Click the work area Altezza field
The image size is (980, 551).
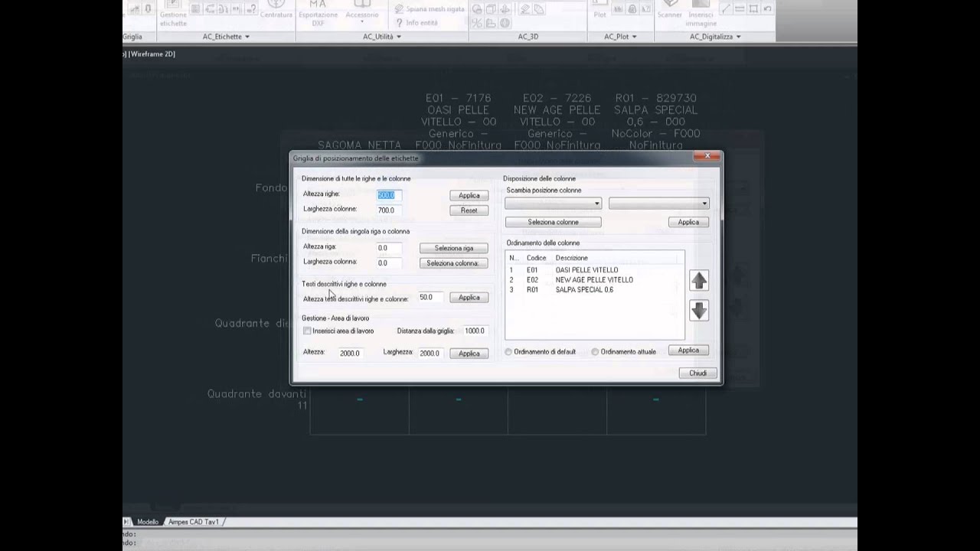click(x=350, y=354)
